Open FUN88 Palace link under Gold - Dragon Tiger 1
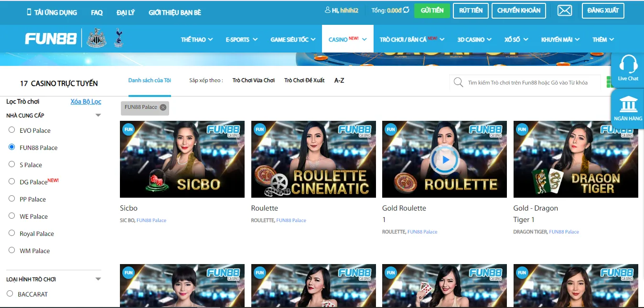Screen dimensions: 644x308 coord(564,232)
